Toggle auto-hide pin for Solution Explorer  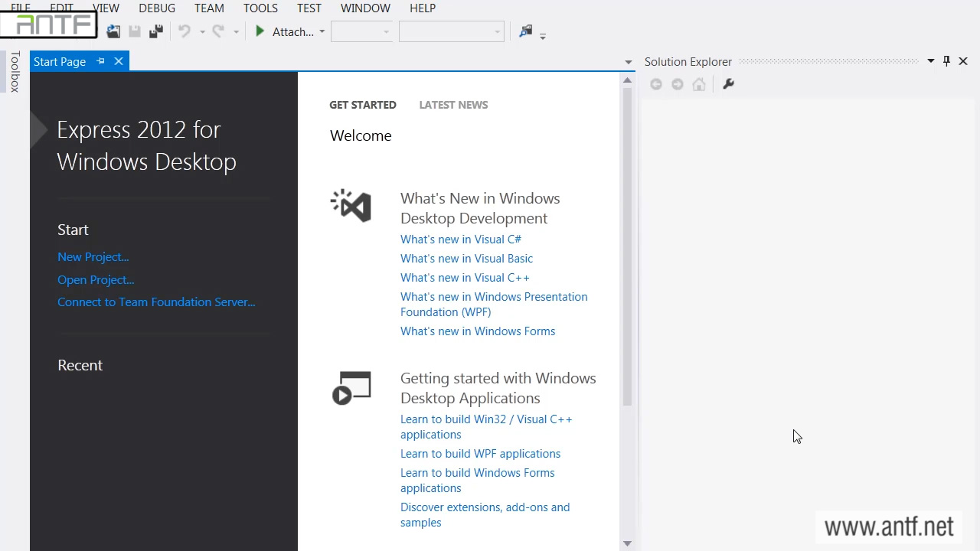pos(946,61)
